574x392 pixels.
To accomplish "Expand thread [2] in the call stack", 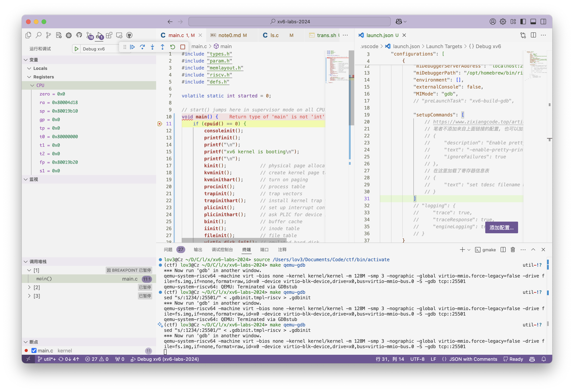I will [29, 287].
